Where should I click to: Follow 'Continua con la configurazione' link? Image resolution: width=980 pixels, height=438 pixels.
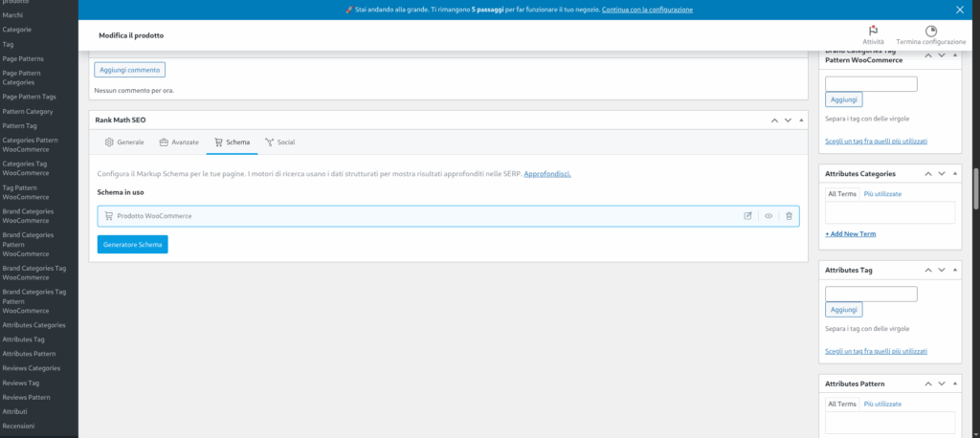[647, 10]
